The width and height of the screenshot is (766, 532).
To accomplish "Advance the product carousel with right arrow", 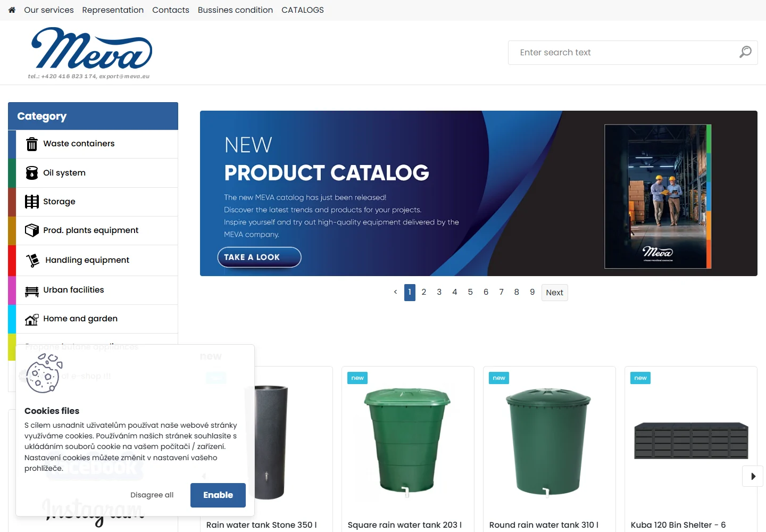I will pos(753,476).
